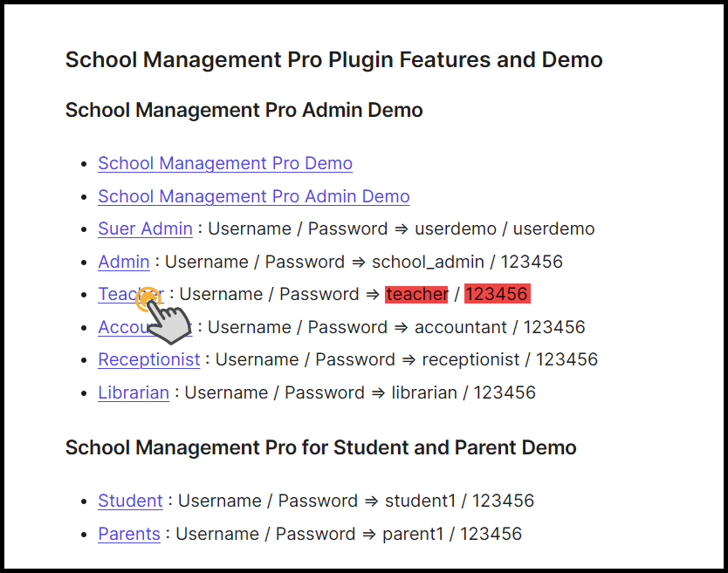Image resolution: width=728 pixels, height=573 pixels.
Task: Click the librarian username text after the arrow
Action: pyautogui.click(x=423, y=392)
